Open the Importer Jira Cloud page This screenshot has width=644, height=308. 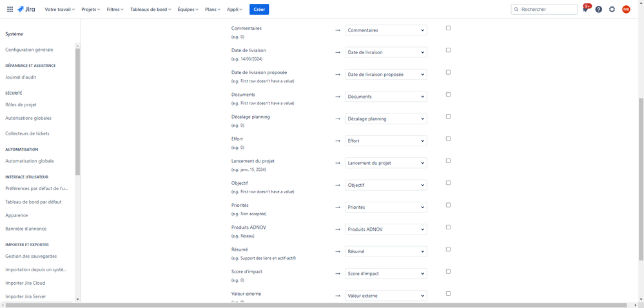coord(25,283)
